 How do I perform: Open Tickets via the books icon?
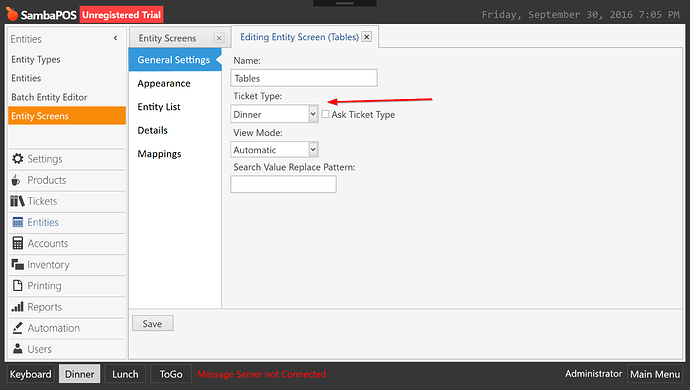click(18, 201)
